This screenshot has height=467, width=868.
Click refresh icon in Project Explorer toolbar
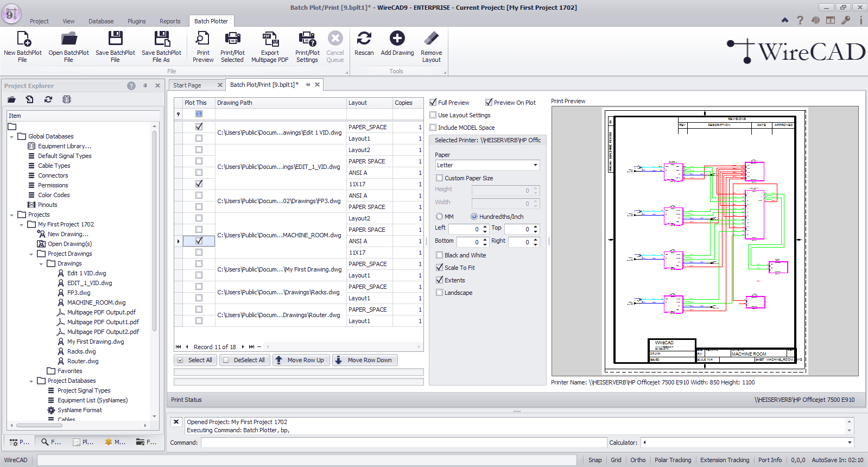click(48, 99)
